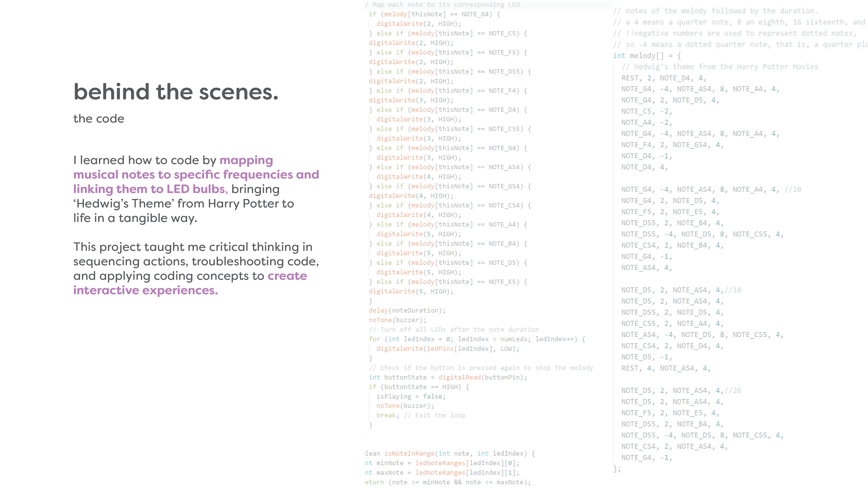Click purple text "interactive experiences."
The width and height of the screenshot is (868, 488).
tap(146, 290)
